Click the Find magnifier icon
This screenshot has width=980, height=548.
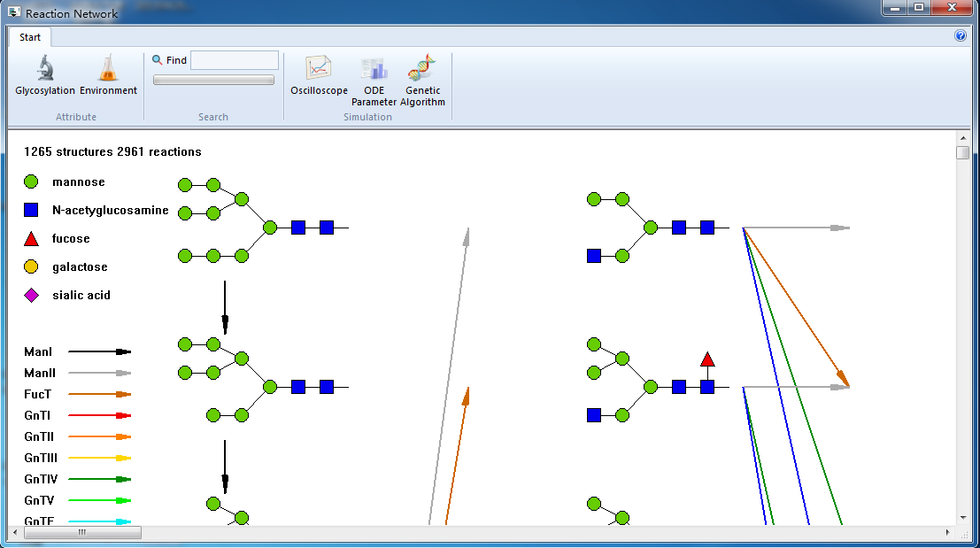click(x=158, y=60)
